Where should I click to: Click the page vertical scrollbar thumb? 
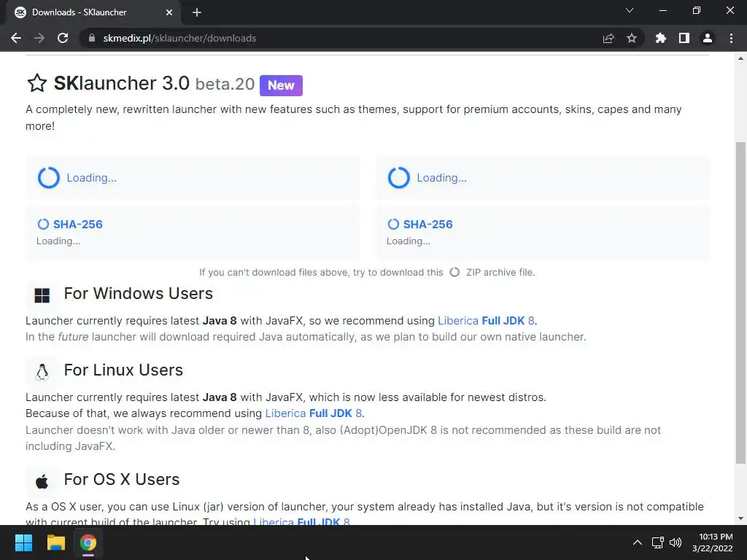click(740, 303)
